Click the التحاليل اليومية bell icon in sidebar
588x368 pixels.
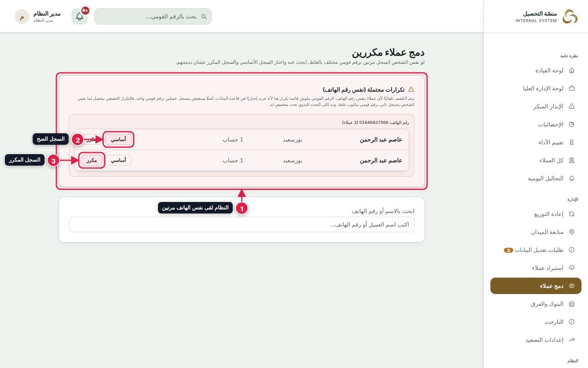(572, 178)
